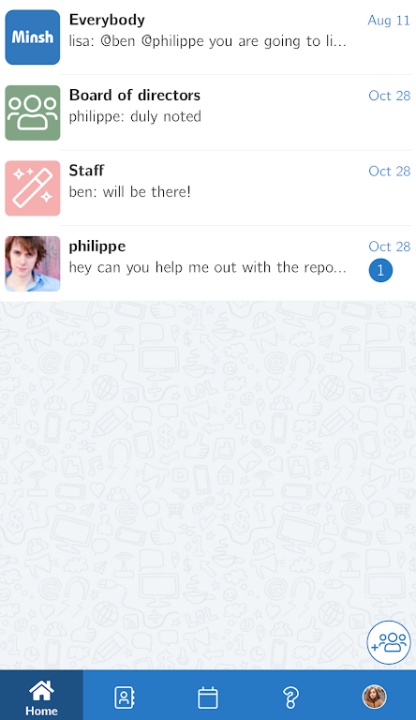Open the calendar tab
Viewport: 416px width, 720px height.
pyautogui.click(x=208, y=695)
